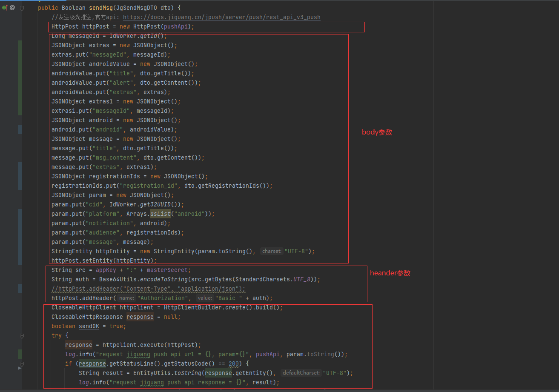559x392 pixels.
Task: Click the defaultCharset: inlay hint
Action: (x=301, y=373)
